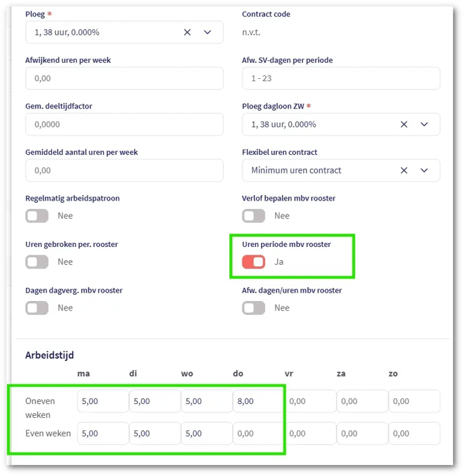Toggle Uren gebroken per. rooster
The image size is (464, 476).
pos(37,262)
